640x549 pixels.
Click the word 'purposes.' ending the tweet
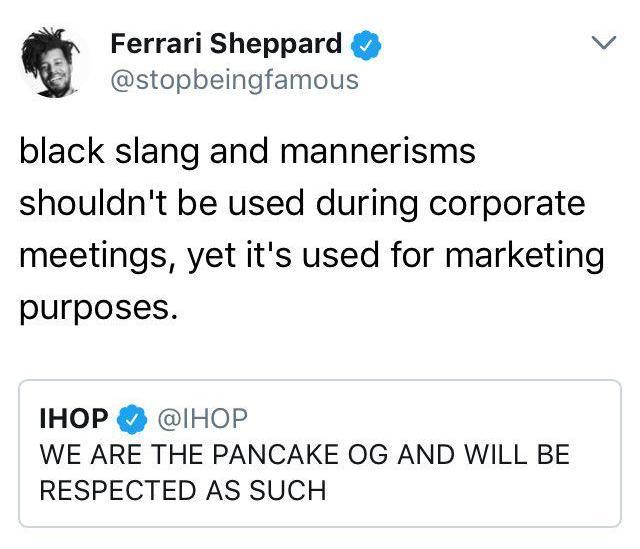99,309
